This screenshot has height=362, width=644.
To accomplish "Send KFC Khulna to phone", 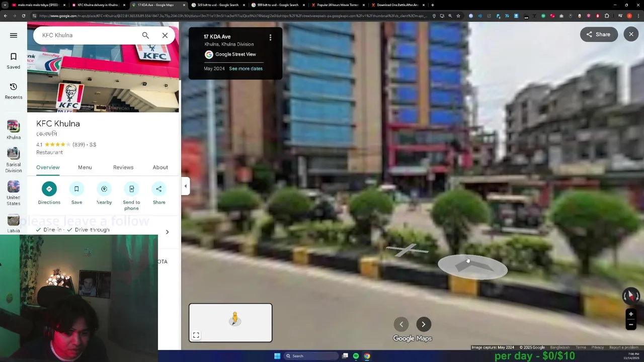I will click(131, 197).
